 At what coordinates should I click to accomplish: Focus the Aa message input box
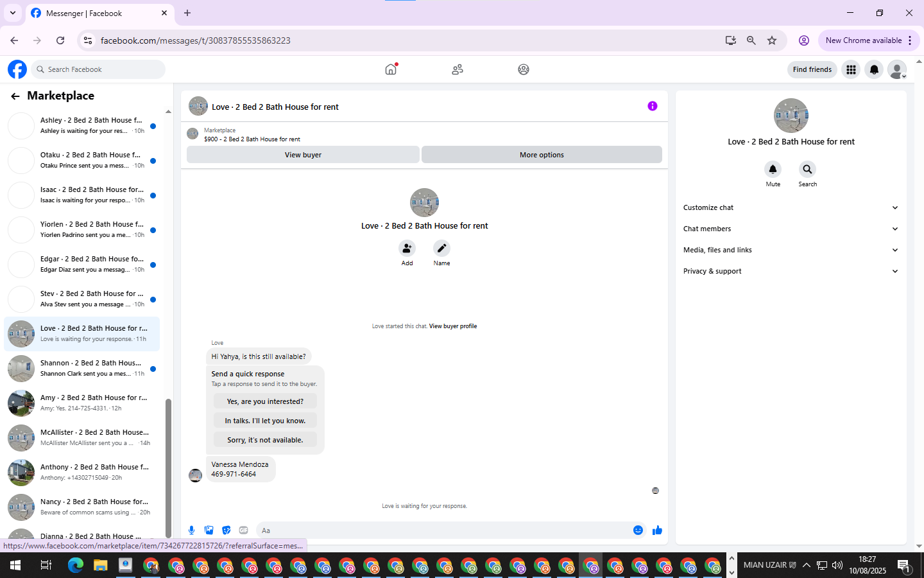coord(443,530)
